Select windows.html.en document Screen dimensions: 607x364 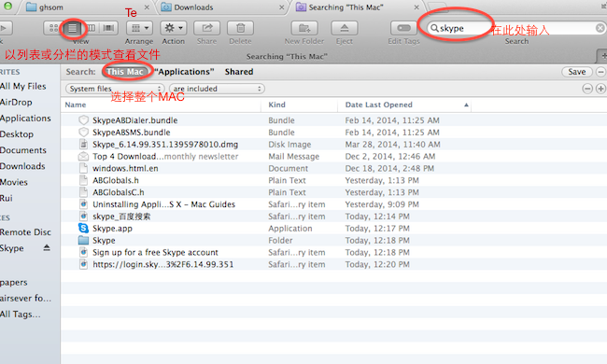point(125,168)
